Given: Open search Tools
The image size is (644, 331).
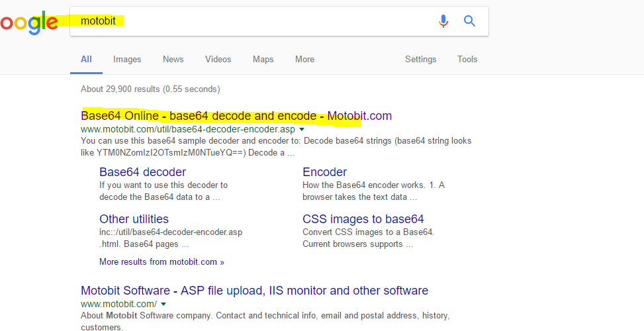Looking at the screenshot, I should [x=467, y=59].
